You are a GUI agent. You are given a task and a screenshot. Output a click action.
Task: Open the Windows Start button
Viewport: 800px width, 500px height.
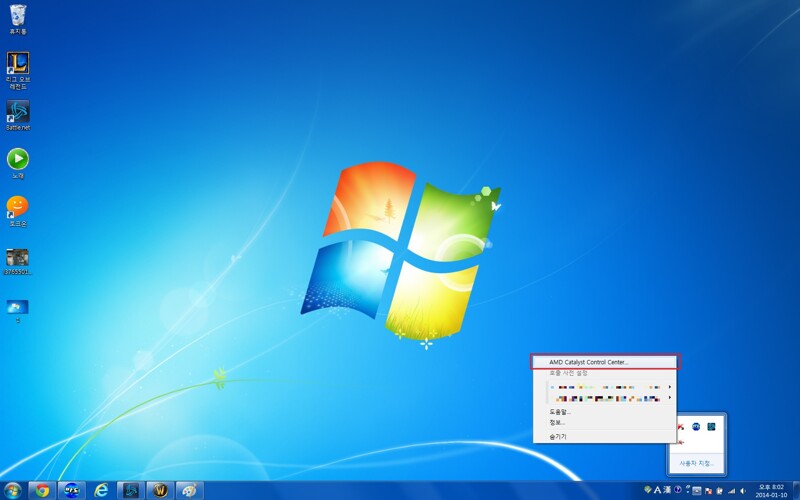[x=12, y=491]
